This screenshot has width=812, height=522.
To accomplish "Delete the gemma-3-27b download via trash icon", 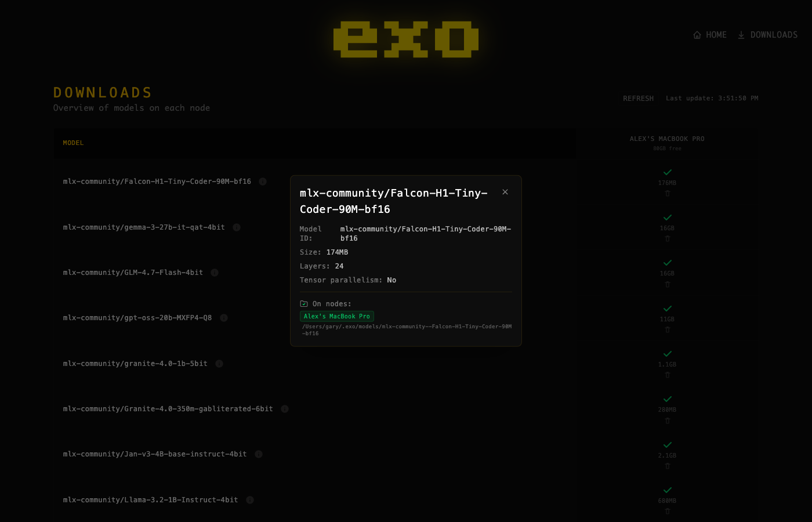I will (x=668, y=239).
